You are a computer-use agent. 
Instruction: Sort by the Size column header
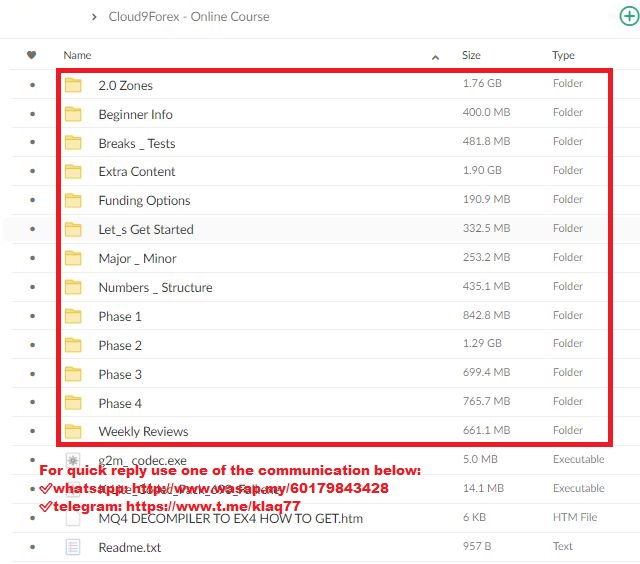click(x=471, y=55)
